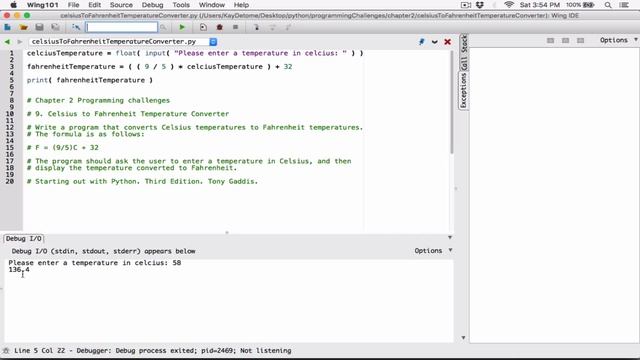This screenshot has height=360, width=640.
Task: Open Spotlight search in the menu bar
Action: (608, 5)
